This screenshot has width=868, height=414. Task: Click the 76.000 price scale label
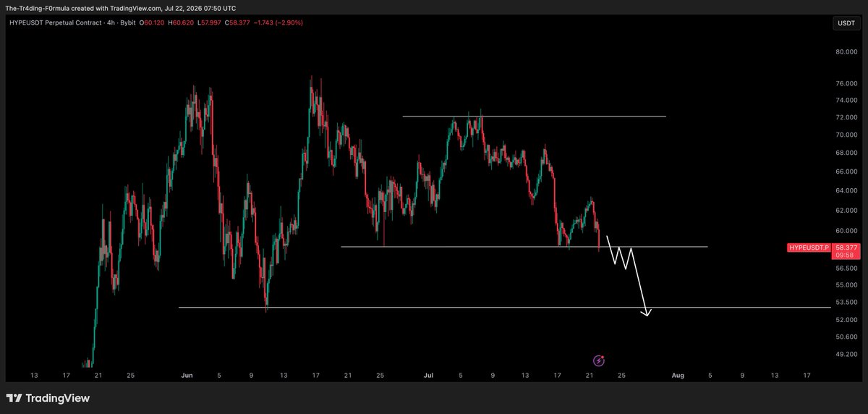(x=845, y=83)
